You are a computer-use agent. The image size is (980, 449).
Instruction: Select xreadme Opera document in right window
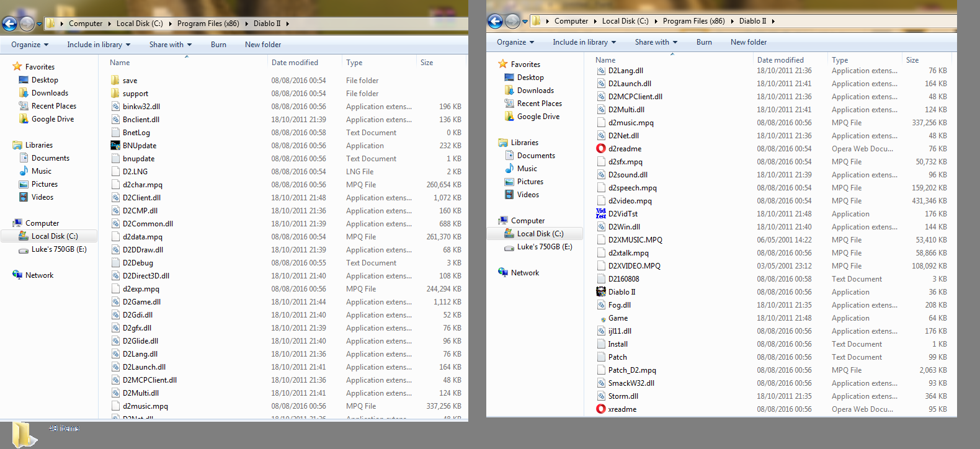pos(623,409)
